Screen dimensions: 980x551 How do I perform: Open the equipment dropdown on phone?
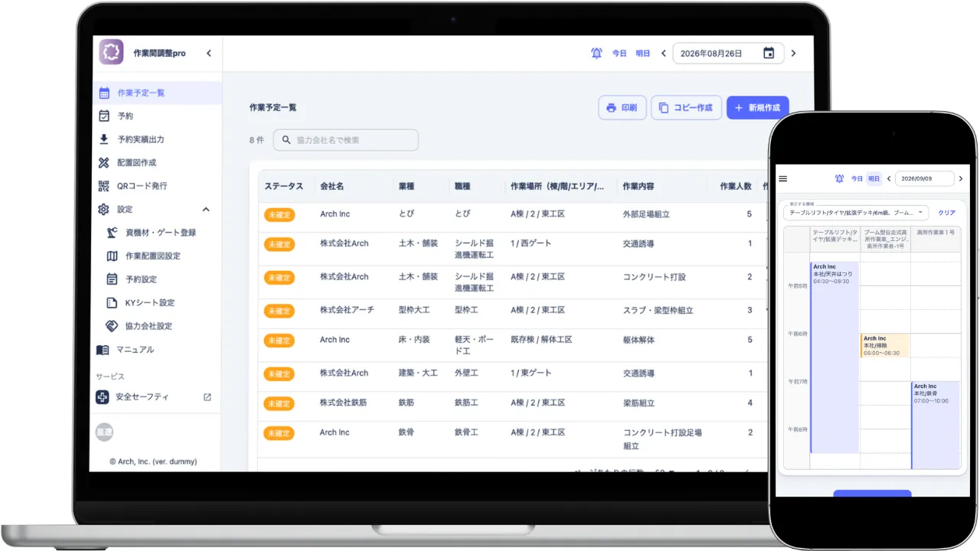(856, 212)
